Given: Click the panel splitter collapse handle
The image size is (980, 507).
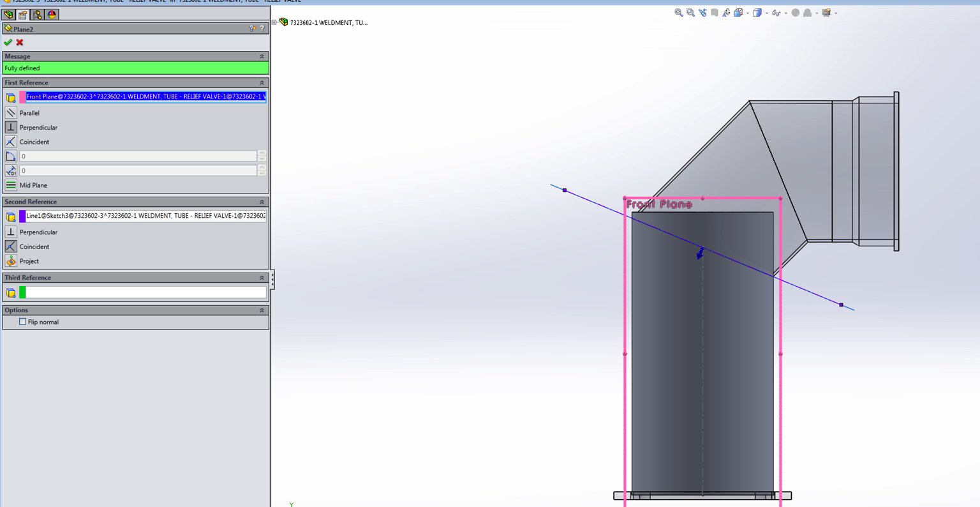Looking at the screenshot, I should pos(272,279).
